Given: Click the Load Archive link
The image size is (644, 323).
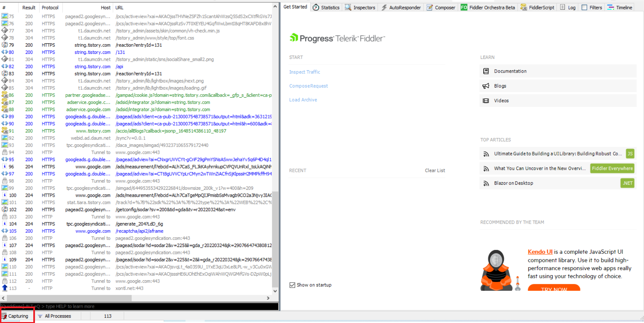Looking at the screenshot, I should click(303, 100).
